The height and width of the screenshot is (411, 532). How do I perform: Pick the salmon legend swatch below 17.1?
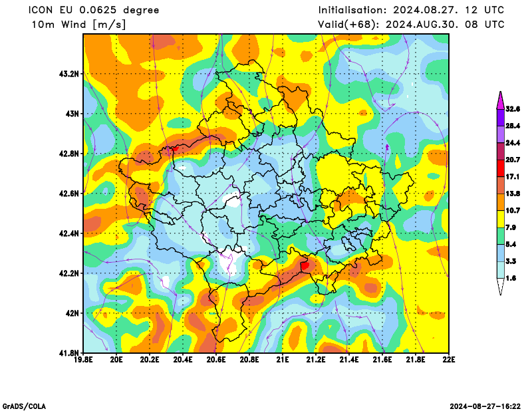tap(501, 186)
